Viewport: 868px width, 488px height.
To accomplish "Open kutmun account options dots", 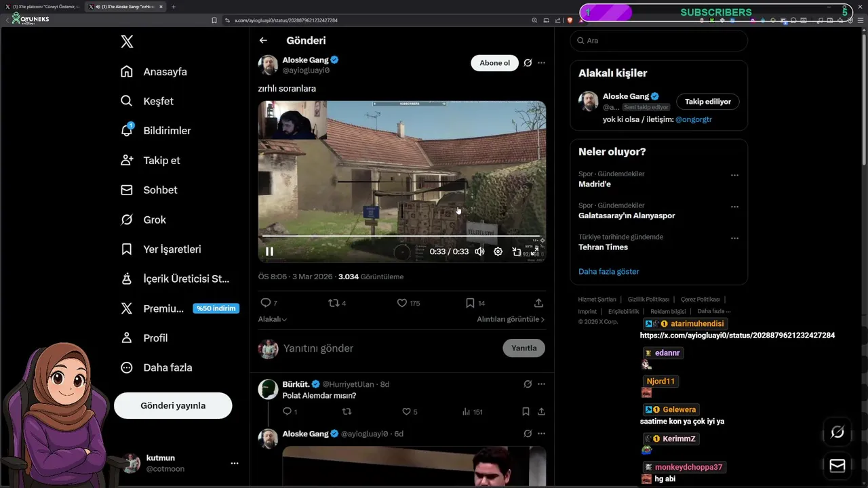I will coord(235,464).
